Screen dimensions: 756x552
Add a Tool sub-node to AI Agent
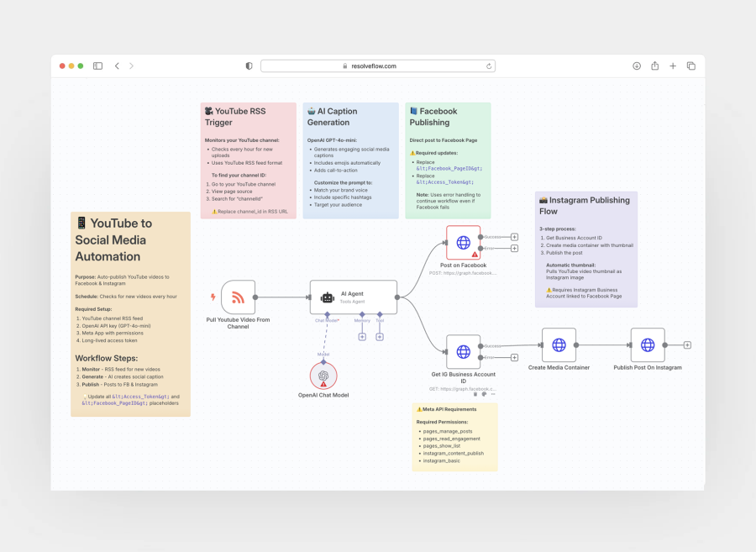[380, 337]
